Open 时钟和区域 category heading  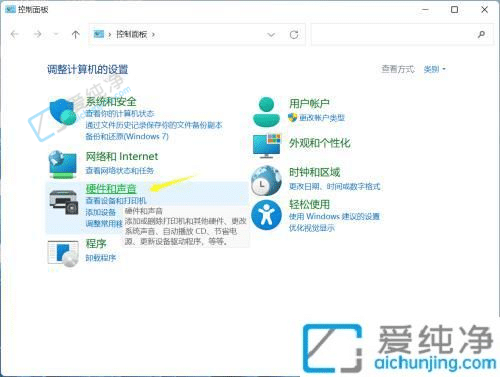(x=314, y=172)
